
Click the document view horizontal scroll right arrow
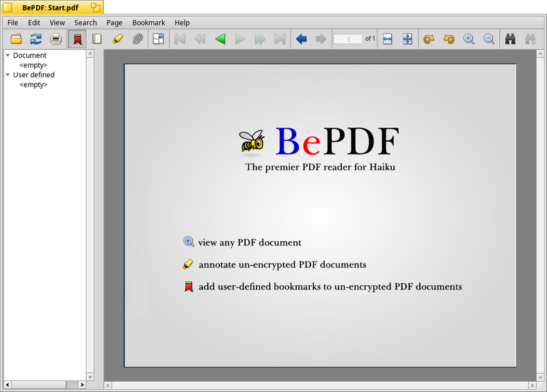pyautogui.click(x=533, y=385)
